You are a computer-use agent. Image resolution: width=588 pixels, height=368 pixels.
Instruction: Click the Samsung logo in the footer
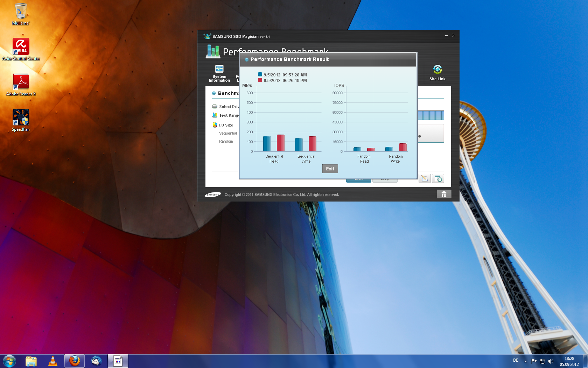tap(213, 195)
